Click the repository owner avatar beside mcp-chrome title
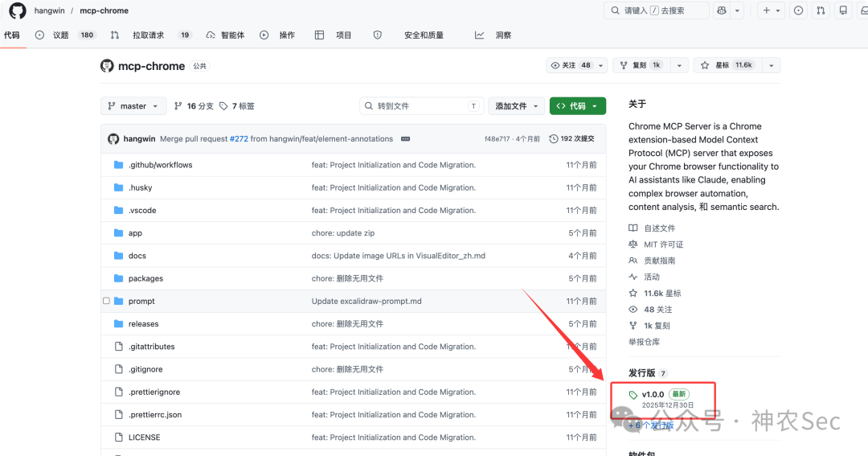Viewport: 868px width, 456px height. (x=107, y=66)
